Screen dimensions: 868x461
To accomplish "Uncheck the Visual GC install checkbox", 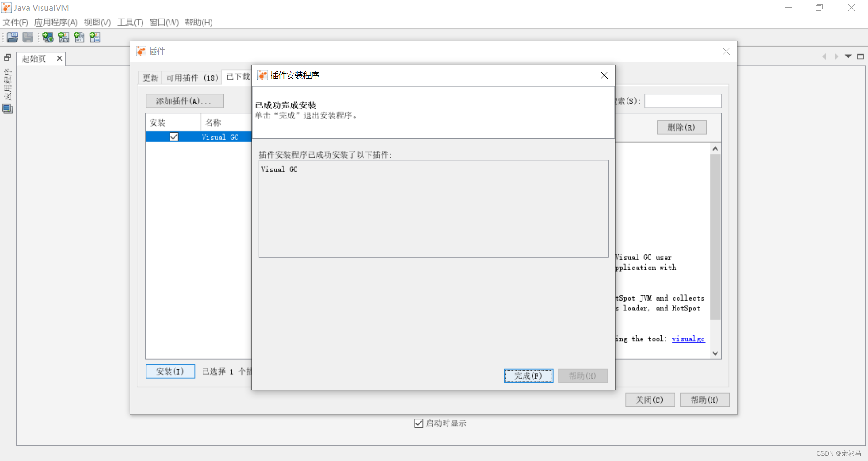I will pyautogui.click(x=174, y=136).
